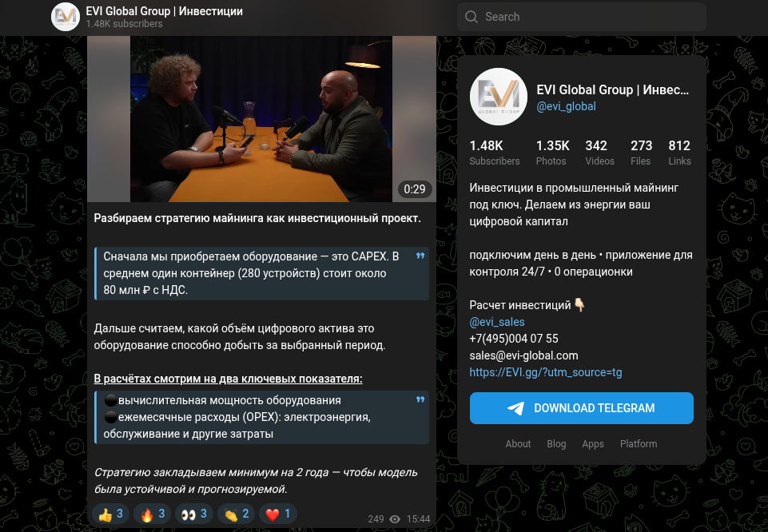
Task: Select the eyes reaction with 3
Action: 194,514
